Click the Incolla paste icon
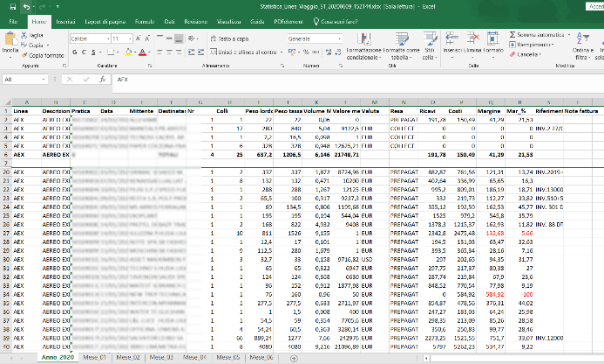Viewport: 604px width, 364px height. (10, 39)
